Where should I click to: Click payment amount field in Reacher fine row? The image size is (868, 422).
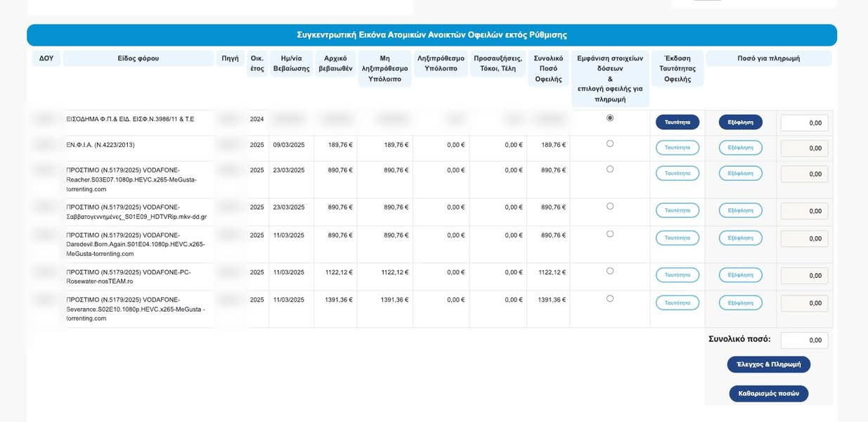coord(804,174)
